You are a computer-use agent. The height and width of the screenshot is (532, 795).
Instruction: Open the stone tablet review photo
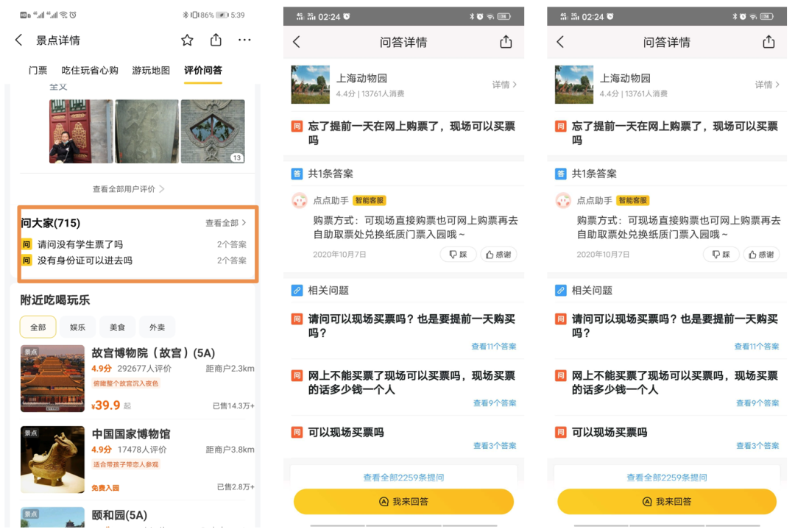pyautogui.click(x=146, y=131)
